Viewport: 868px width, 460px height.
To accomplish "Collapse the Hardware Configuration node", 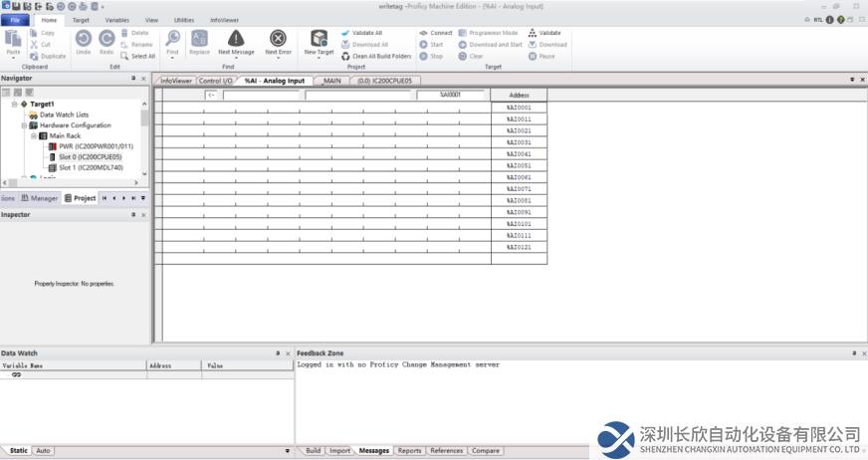I will click(x=24, y=125).
